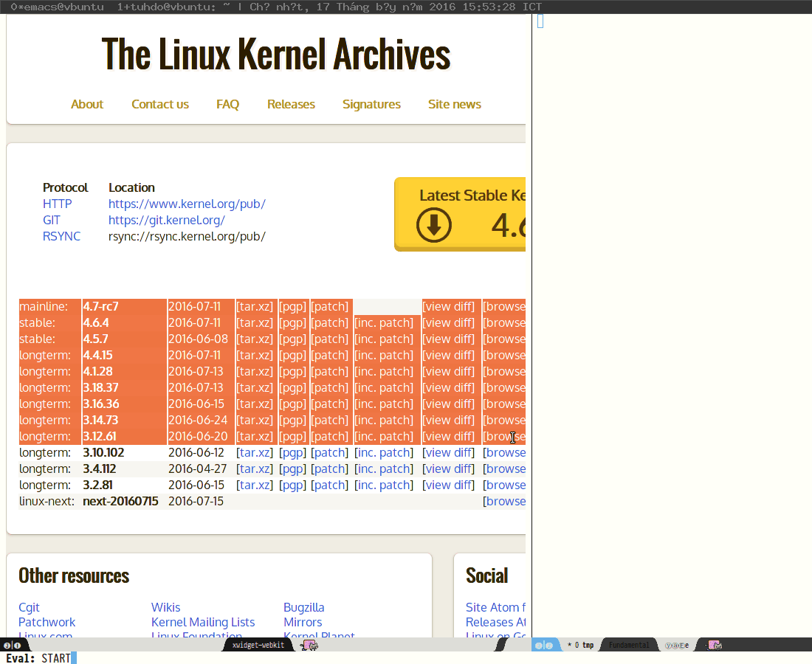Click inside the empty tmp buffer pane

[x=672, y=326]
